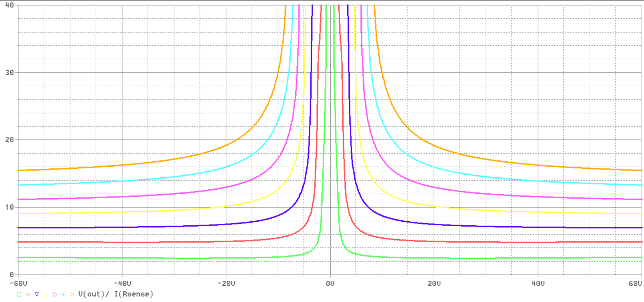
Task: Click the 0V x-axis label
Action: coord(330,283)
